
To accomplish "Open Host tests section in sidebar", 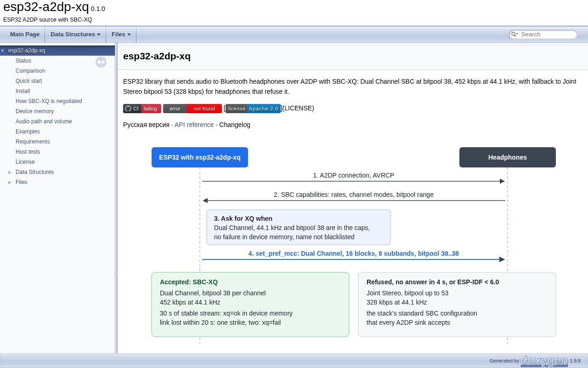I will 28,152.
